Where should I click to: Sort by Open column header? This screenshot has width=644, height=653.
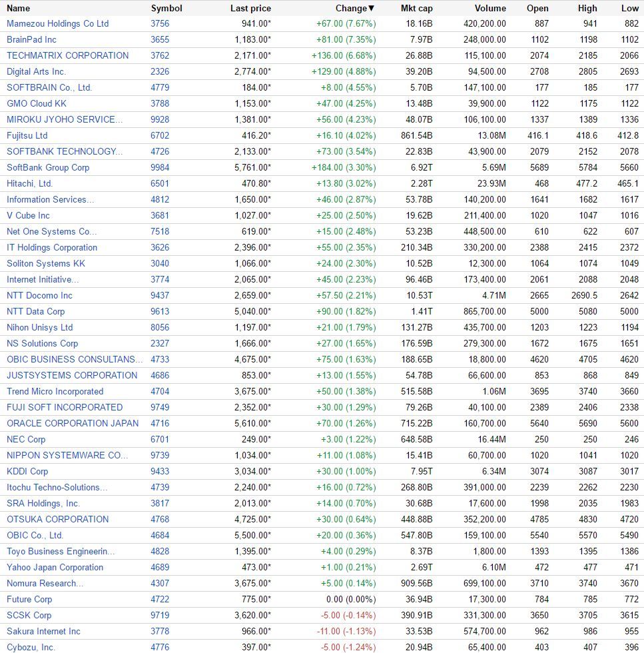pos(537,8)
